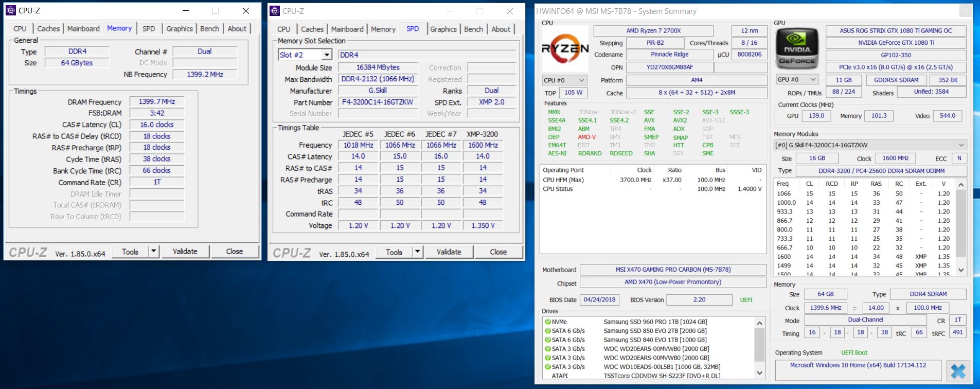The image size is (980, 389).
Task: Select SPD tab in left CPU-Z window
Action: coord(149,29)
